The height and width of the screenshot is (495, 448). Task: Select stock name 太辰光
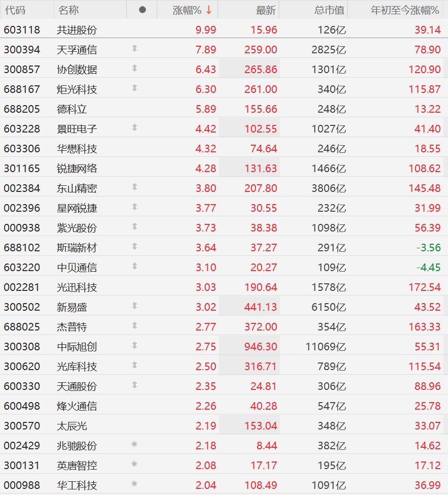tap(72, 426)
